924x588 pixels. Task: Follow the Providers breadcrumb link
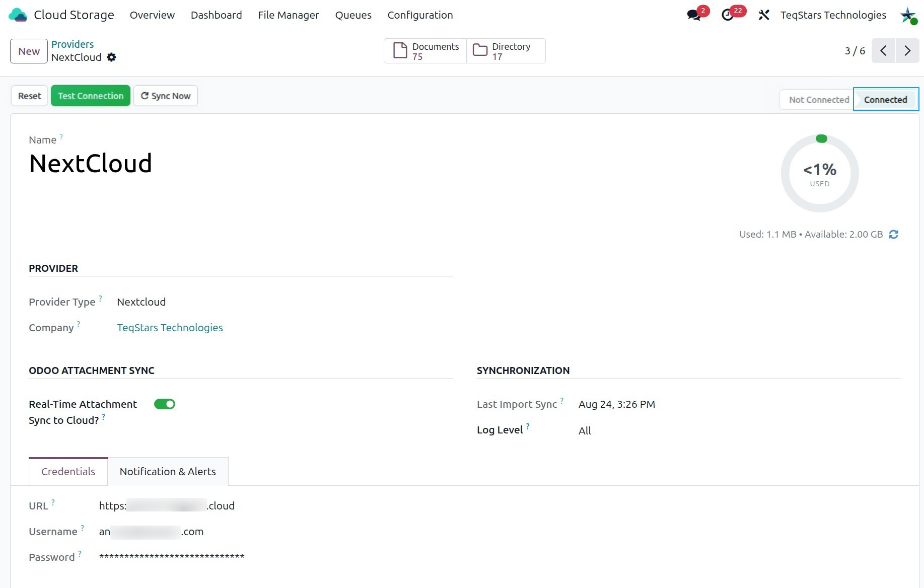[73, 44]
